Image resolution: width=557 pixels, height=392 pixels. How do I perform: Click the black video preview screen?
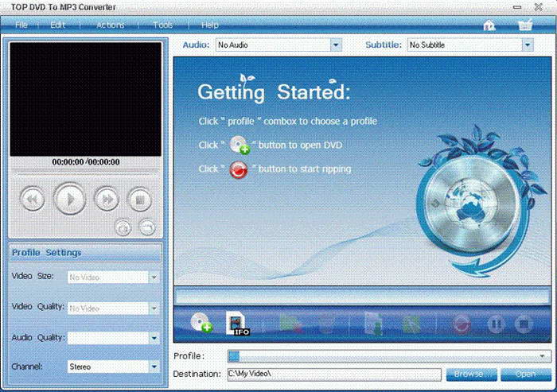tap(86, 99)
